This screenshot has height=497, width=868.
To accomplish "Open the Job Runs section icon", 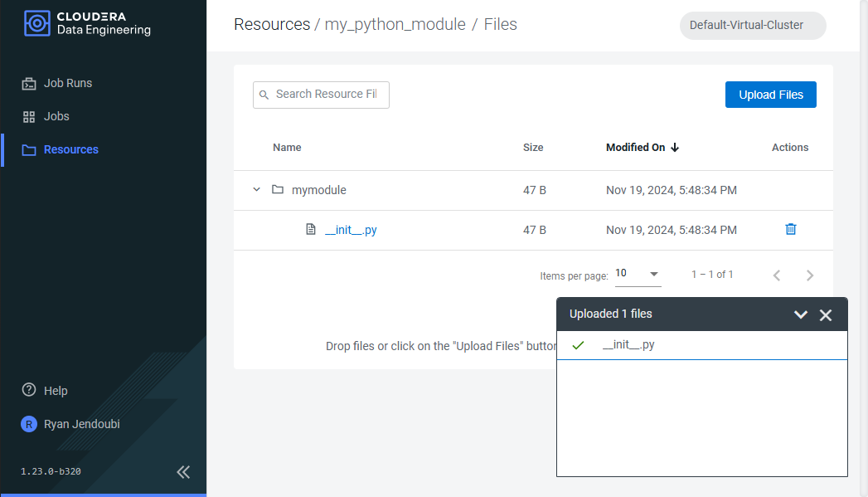I will pyautogui.click(x=29, y=82).
